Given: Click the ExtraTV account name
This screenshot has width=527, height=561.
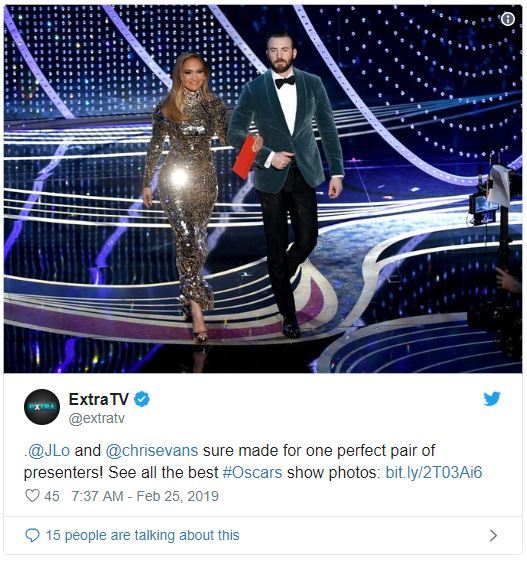Looking at the screenshot, I should point(98,399).
